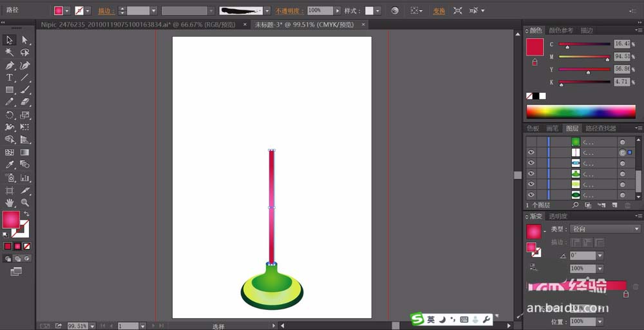Screen dimensions: 644x330
Task: Click the cyan C value field
Action: click(622, 44)
